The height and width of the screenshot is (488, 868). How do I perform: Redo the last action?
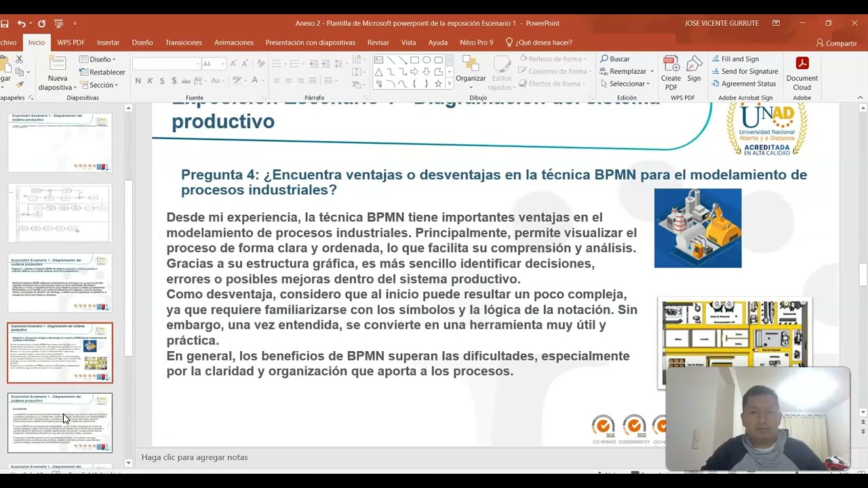point(41,24)
